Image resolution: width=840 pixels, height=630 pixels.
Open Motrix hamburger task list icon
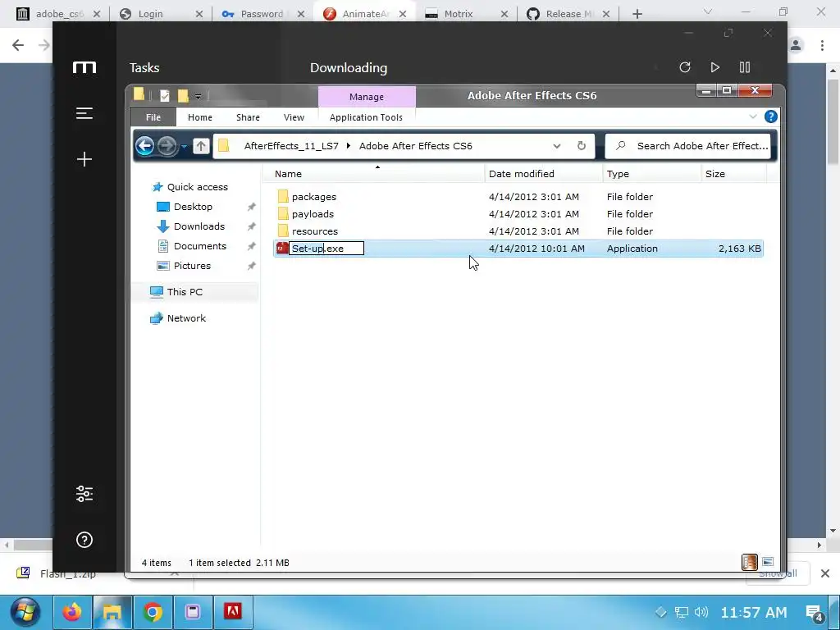[x=84, y=113]
